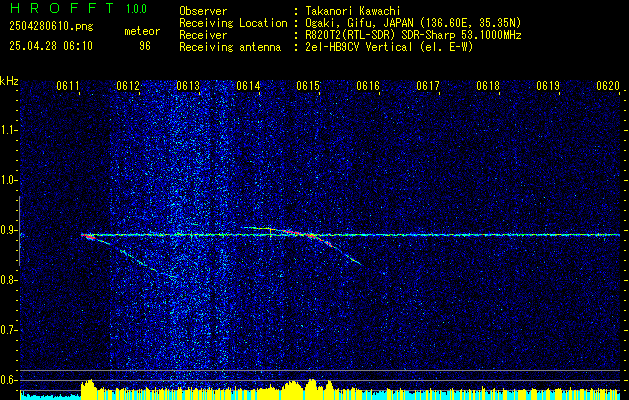629x400 pixels.
Task: Click time marker 0617
Action: coord(428,85)
